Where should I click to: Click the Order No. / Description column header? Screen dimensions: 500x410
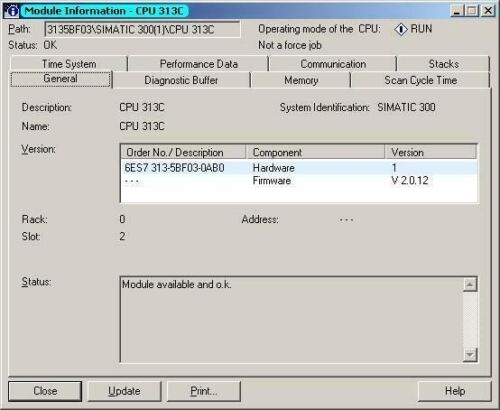(183, 152)
